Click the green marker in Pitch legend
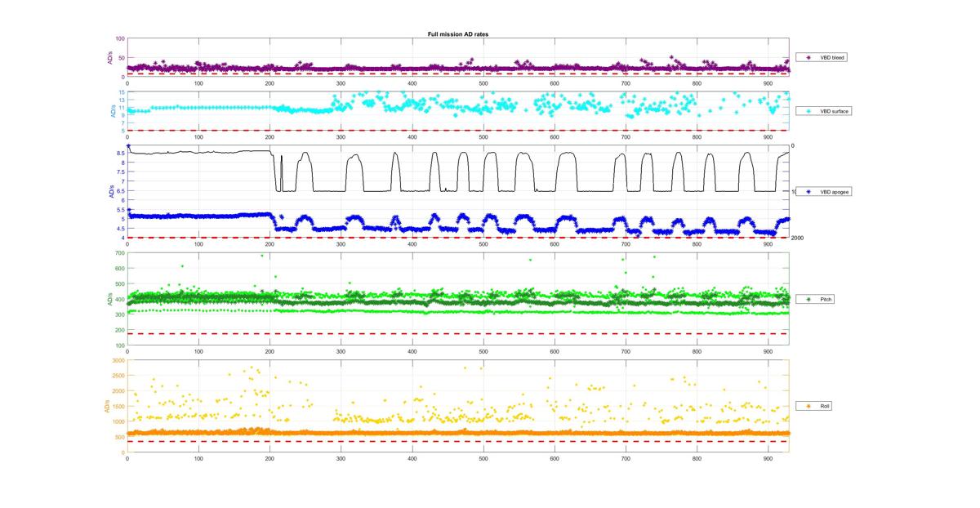This screenshot has height=508, width=980. [808, 300]
